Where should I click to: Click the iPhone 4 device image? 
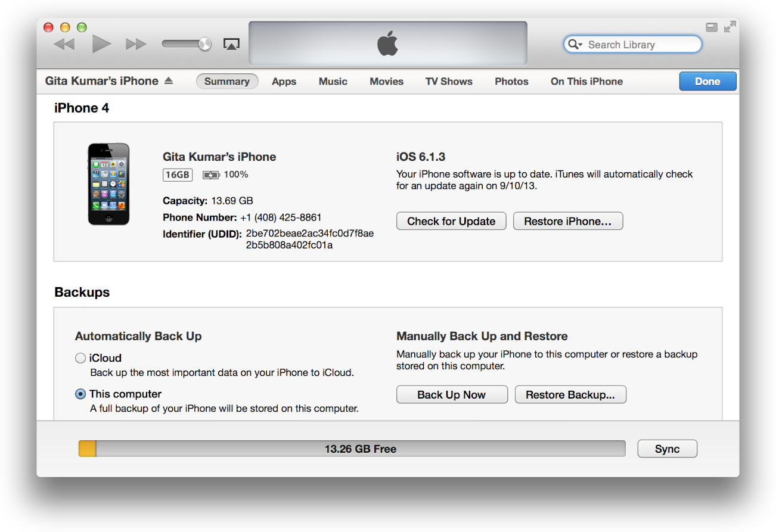(x=108, y=184)
